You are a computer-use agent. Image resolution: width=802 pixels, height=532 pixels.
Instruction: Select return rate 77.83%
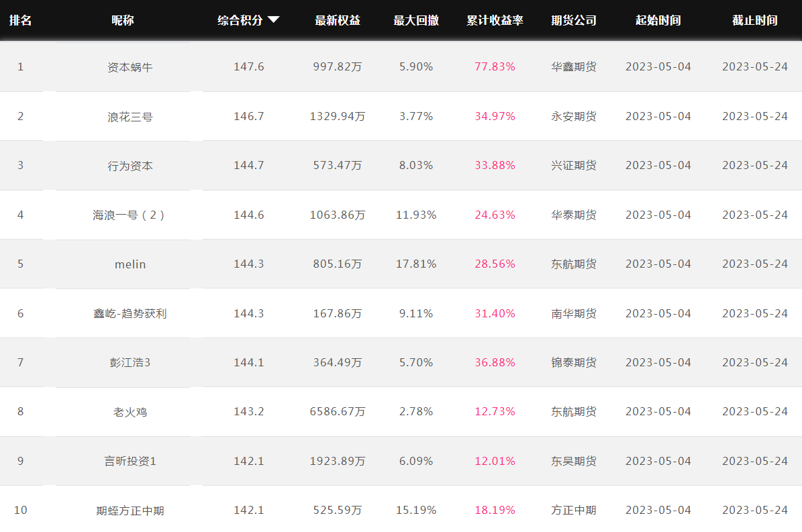coord(495,66)
